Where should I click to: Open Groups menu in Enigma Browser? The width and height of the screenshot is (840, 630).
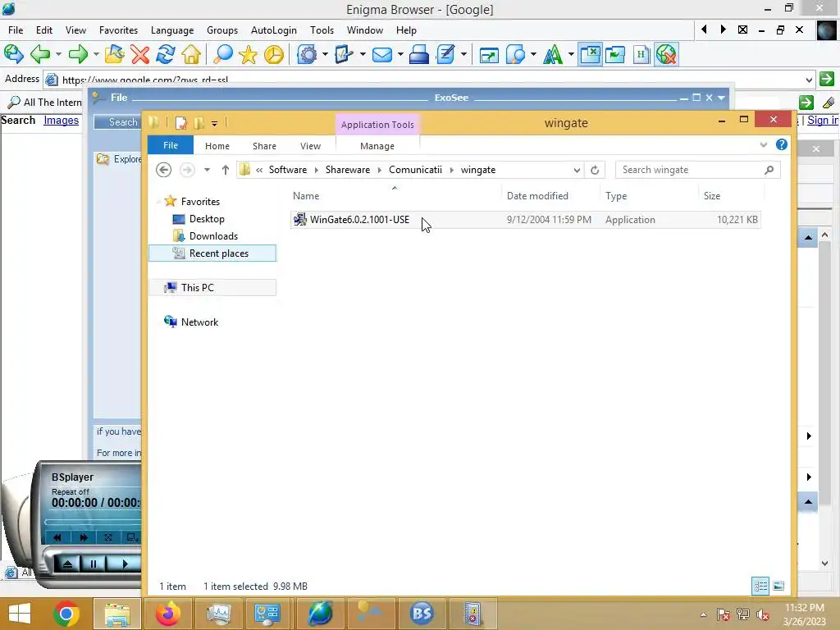click(x=221, y=30)
